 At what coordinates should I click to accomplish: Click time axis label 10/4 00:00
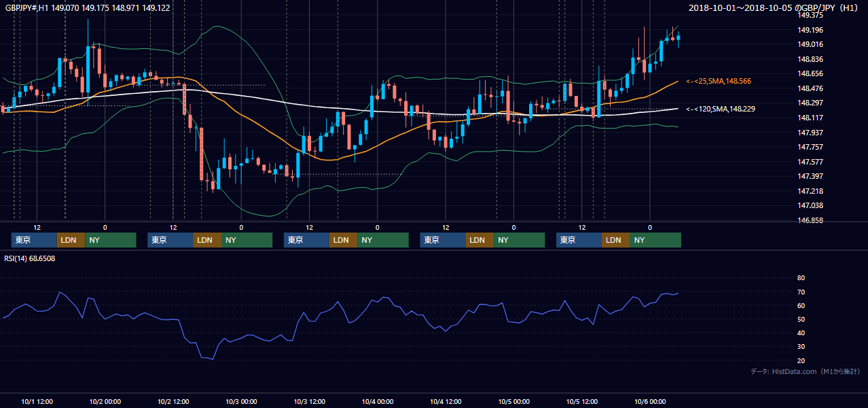click(x=378, y=402)
